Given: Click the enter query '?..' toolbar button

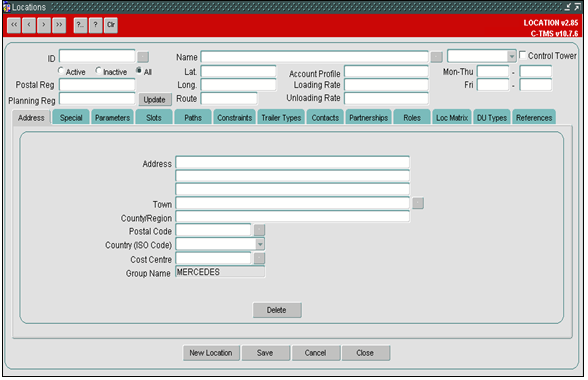Looking at the screenshot, I should 80,25.
